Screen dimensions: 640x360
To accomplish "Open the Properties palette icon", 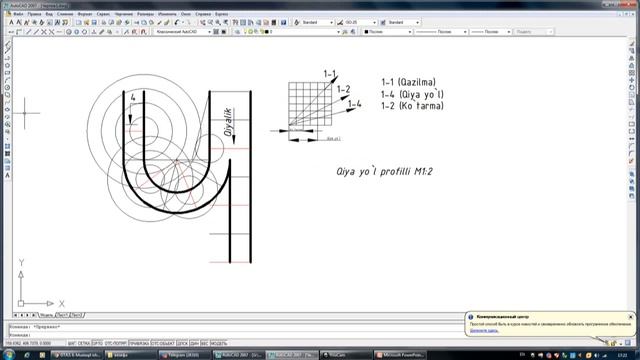I will [x=236, y=22].
